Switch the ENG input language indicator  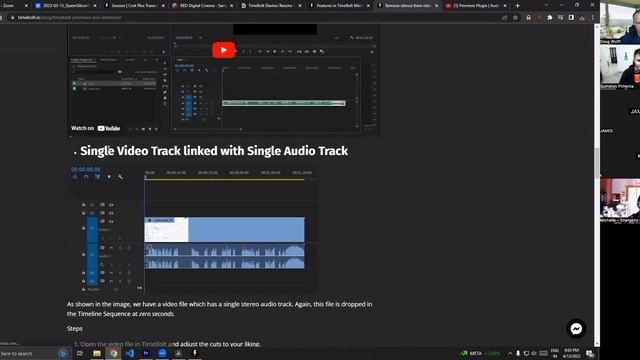click(555, 353)
